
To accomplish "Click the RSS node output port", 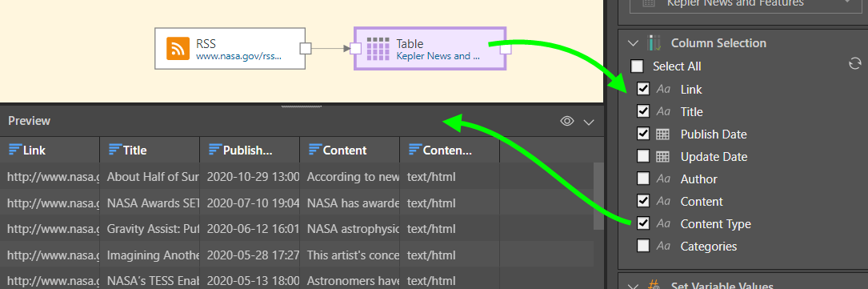I will pos(306,49).
